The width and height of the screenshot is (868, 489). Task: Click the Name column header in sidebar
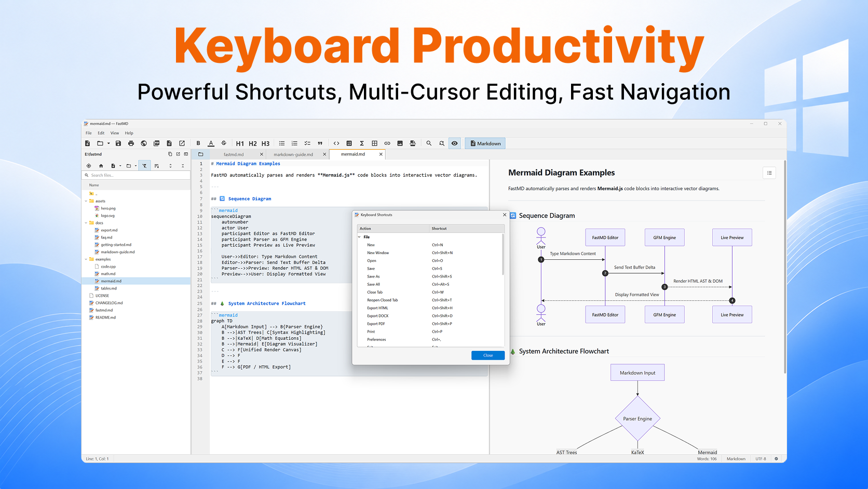[136, 185]
